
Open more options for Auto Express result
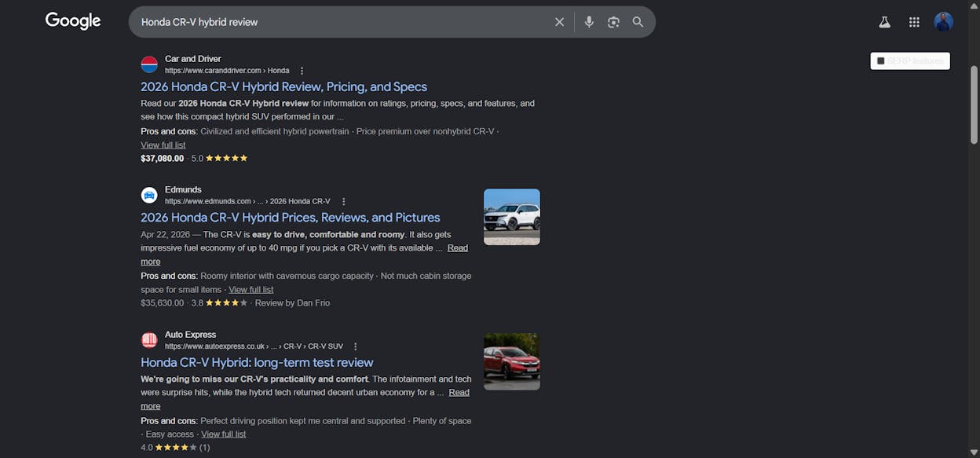[x=356, y=346]
